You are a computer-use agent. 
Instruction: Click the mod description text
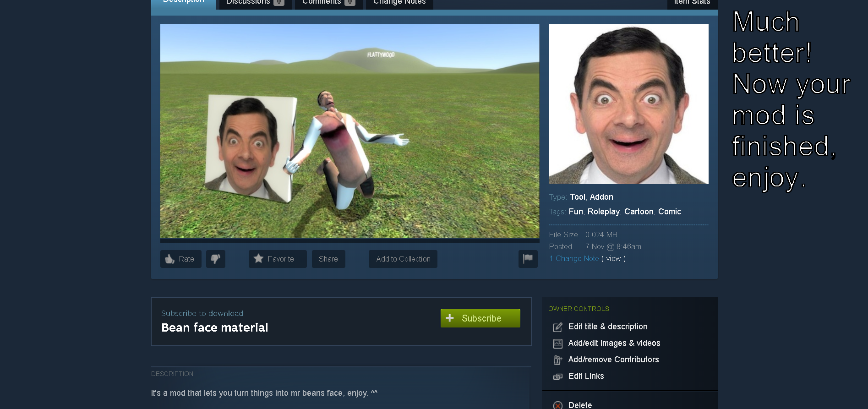click(x=264, y=393)
